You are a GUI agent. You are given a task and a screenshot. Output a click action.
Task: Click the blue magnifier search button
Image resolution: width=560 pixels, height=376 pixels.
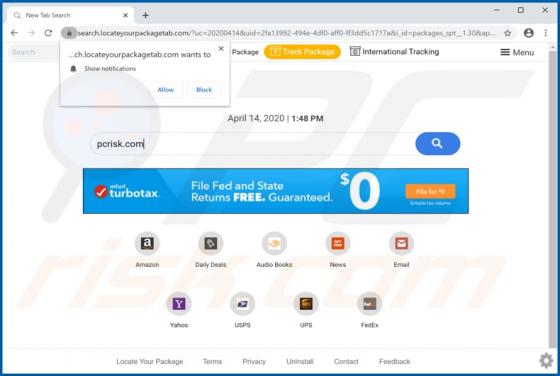[438, 144]
